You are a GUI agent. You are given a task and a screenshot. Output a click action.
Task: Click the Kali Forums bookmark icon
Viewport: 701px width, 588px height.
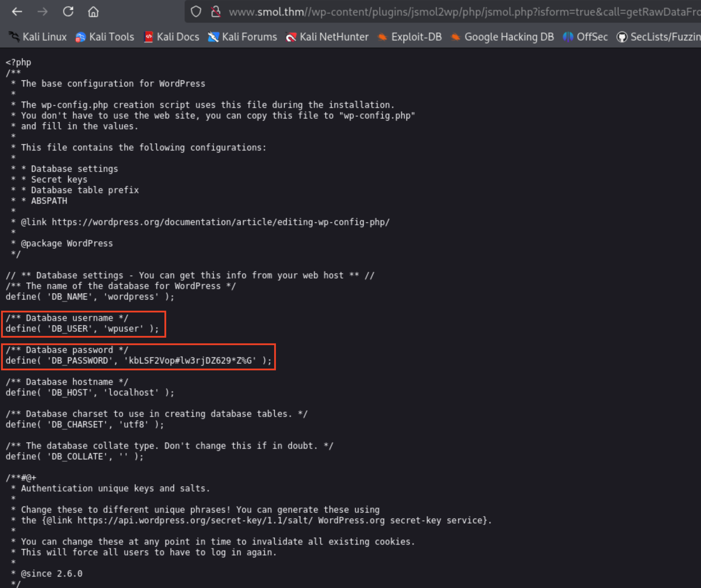tap(213, 37)
